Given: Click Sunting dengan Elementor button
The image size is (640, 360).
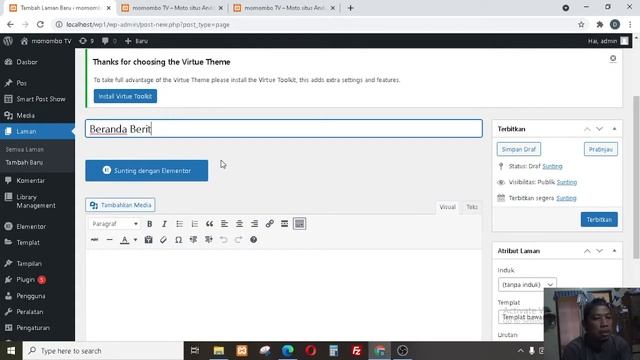Looking at the screenshot, I should pos(147,171).
